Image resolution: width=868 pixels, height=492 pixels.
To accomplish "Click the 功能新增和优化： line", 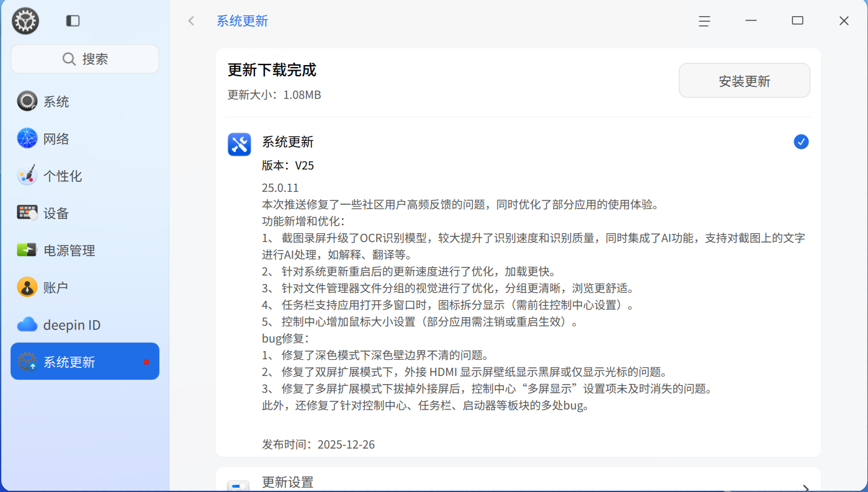I will click(x=303, y=221).
